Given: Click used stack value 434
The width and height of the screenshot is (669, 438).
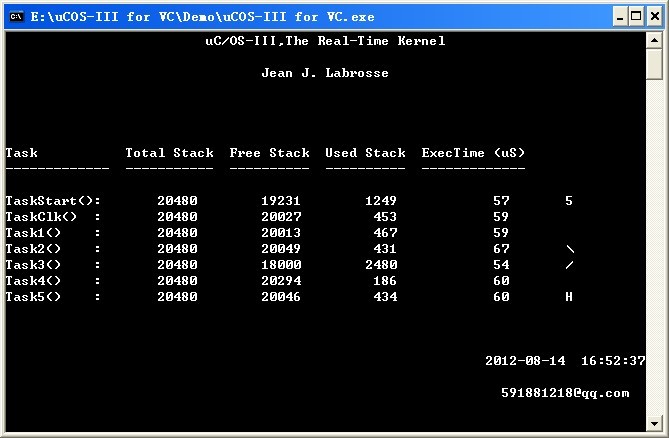Looking at the screenshot, I should click(x=385, y=296).
